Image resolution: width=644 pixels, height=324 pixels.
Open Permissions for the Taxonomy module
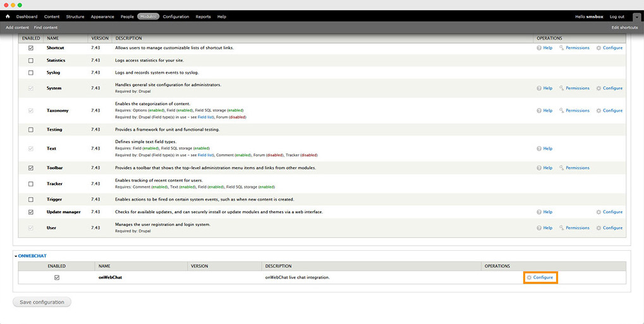(x=574, y=111)
